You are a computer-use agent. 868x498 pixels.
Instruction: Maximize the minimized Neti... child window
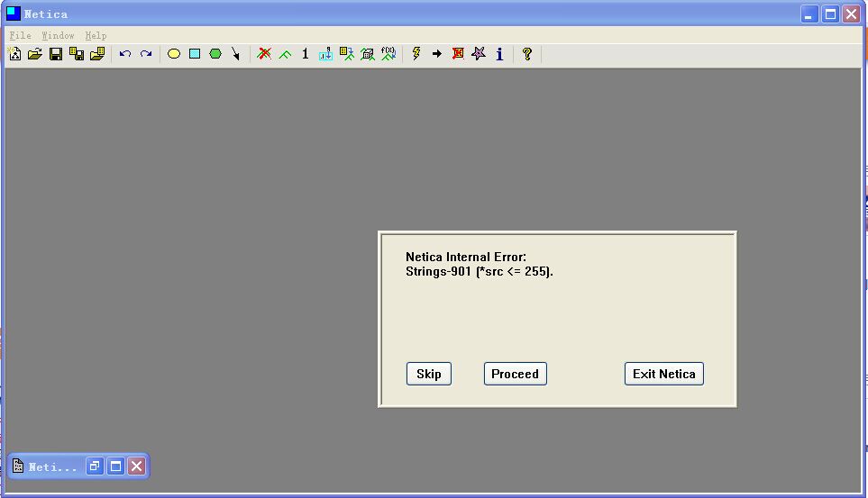pyautogui.click(x=115, y=466)
